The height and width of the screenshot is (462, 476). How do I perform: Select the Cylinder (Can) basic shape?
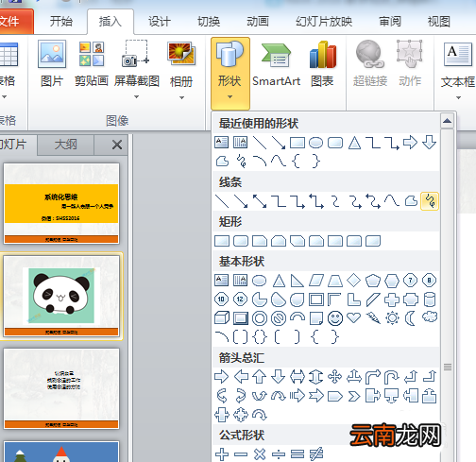pyautogui.click(x=430, y=299)
